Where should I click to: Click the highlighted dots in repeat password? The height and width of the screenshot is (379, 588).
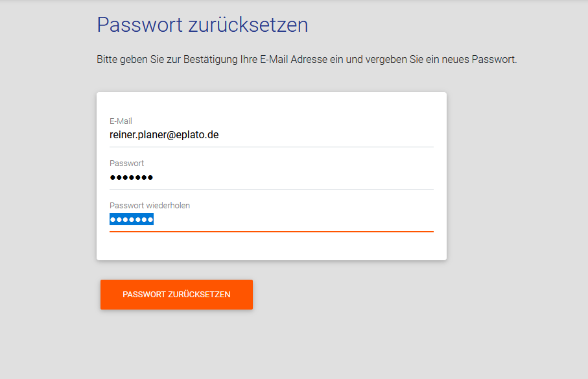[132, 219]
